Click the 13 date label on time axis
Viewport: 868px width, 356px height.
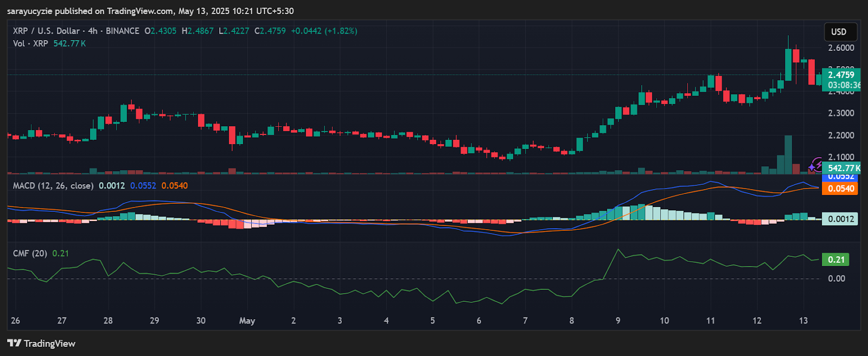click(803, 321)
